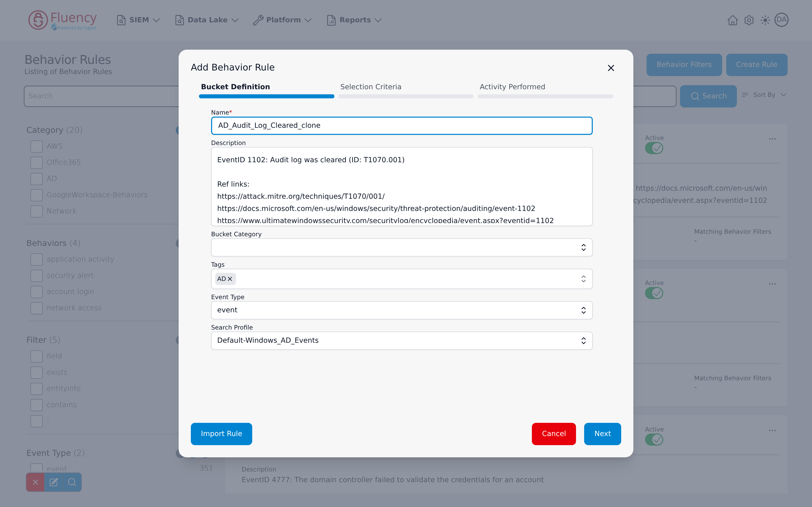Click the Next button
This screenshot has width=812, height=507.
coord(602,434)
